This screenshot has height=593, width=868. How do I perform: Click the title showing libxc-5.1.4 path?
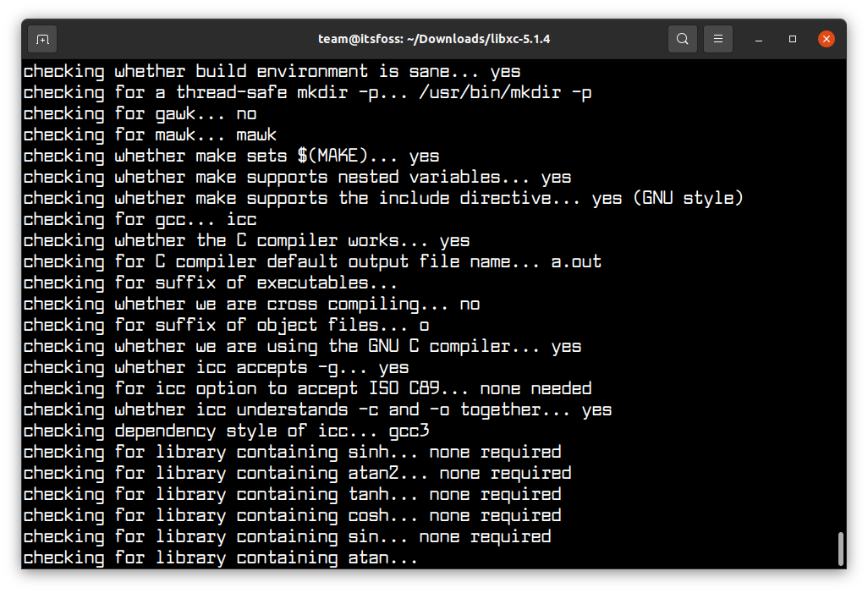(x=434, y=38)
